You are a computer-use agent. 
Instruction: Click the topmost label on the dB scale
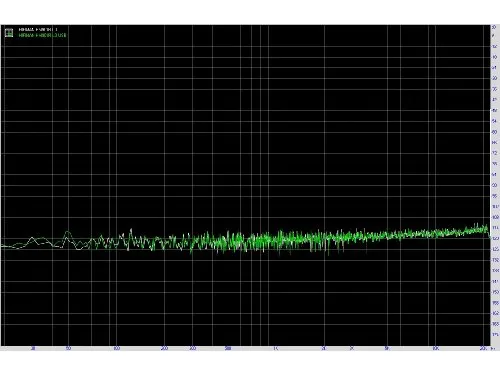tap(494, 27)
